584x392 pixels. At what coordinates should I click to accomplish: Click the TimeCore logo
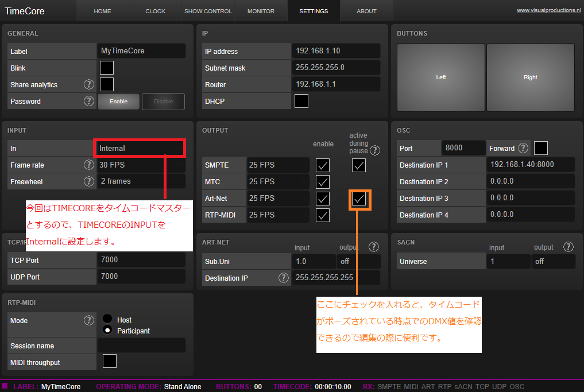(25, 11)
